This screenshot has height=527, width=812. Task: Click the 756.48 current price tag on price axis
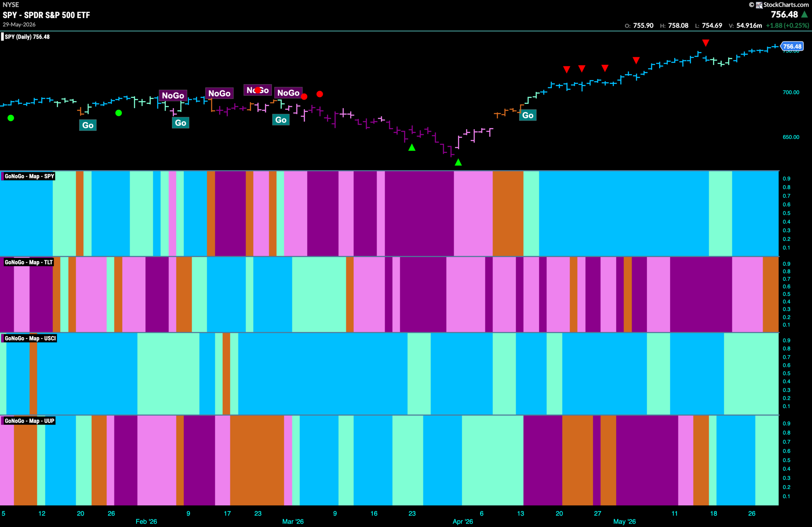[x=792, y=46]
